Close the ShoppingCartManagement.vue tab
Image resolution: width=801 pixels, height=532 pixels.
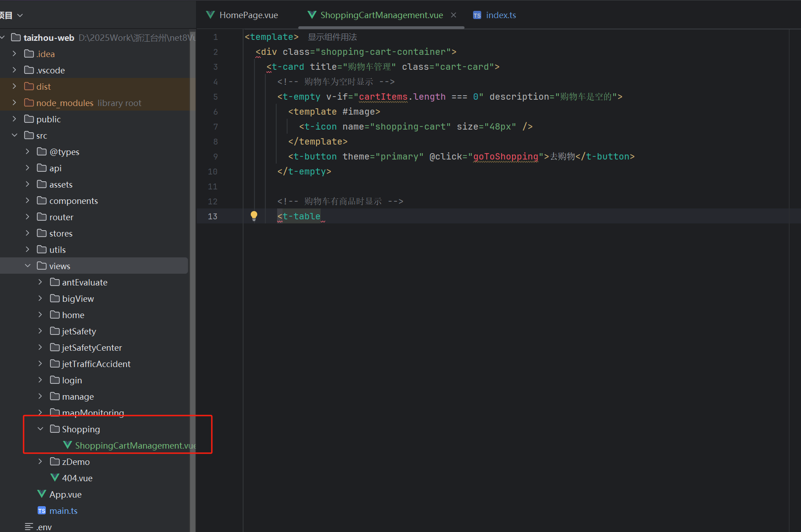[x=454, y=15]
